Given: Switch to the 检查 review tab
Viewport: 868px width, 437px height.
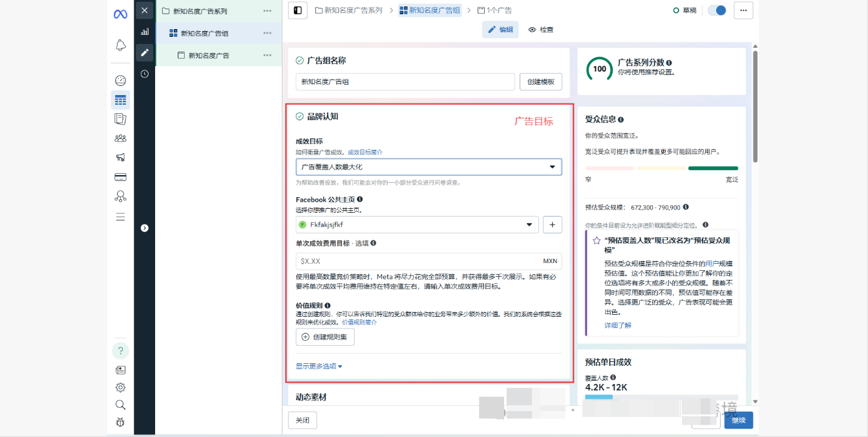Looking at the screenshot, I should 540,30.
